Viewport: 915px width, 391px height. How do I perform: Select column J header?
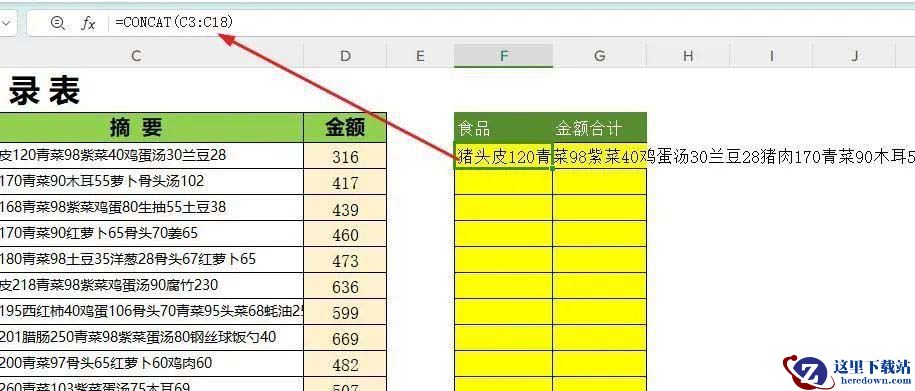(x=854, y=56)
